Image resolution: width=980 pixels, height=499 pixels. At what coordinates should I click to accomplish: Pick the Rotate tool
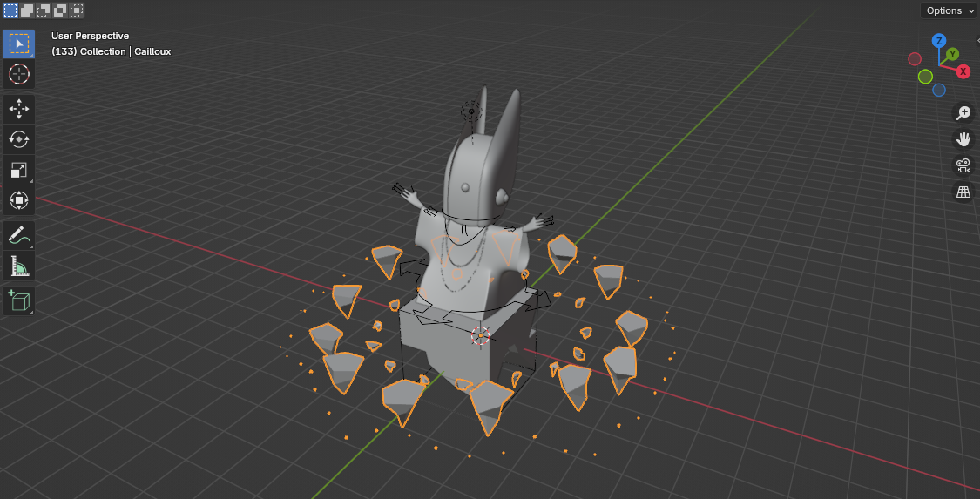[x=19, y=139]
